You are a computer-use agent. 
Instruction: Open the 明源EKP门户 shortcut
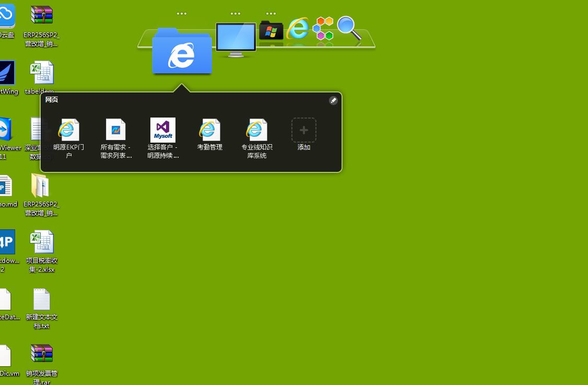coord(68,138)
